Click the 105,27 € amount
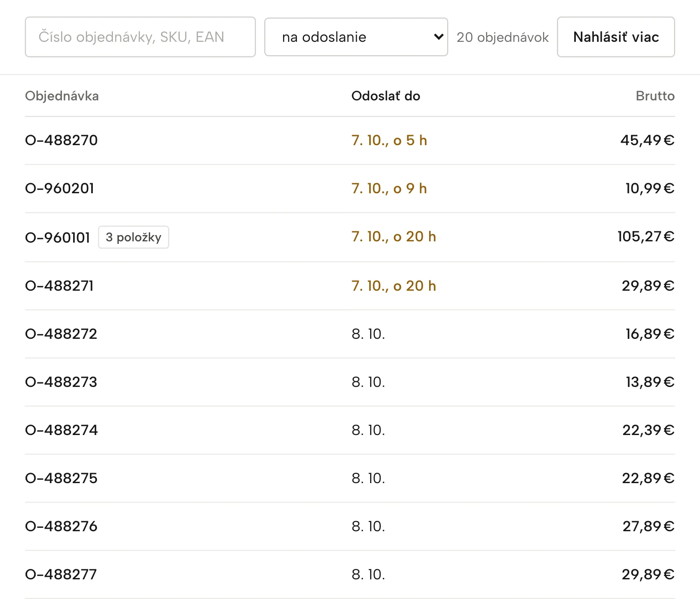 (x=646, y=236)
